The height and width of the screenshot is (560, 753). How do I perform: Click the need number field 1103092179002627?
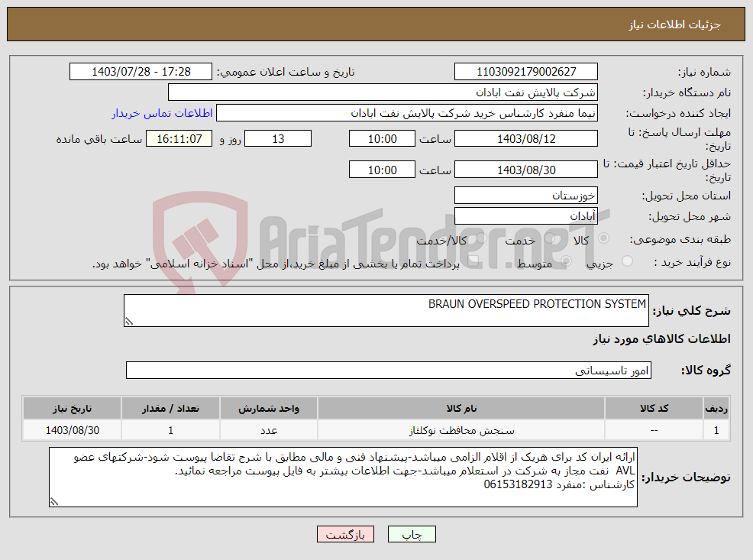pyautogui.click(x=526, y=72)
